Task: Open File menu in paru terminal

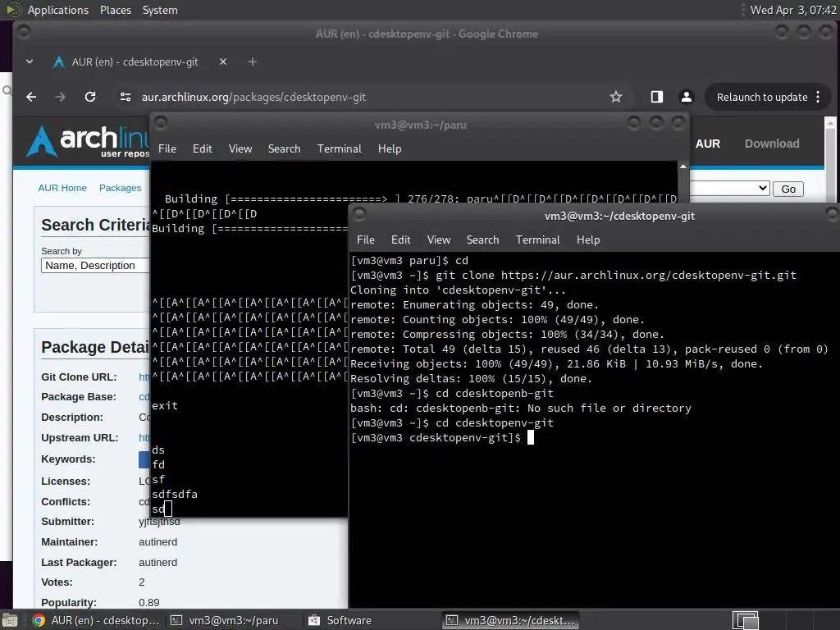Action: pos(167,149)
